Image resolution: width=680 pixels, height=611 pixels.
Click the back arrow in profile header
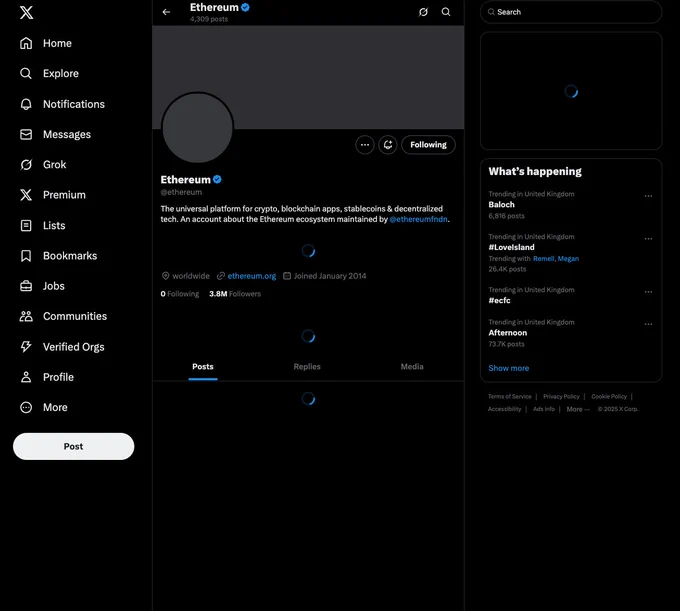[x=166, y=12]
